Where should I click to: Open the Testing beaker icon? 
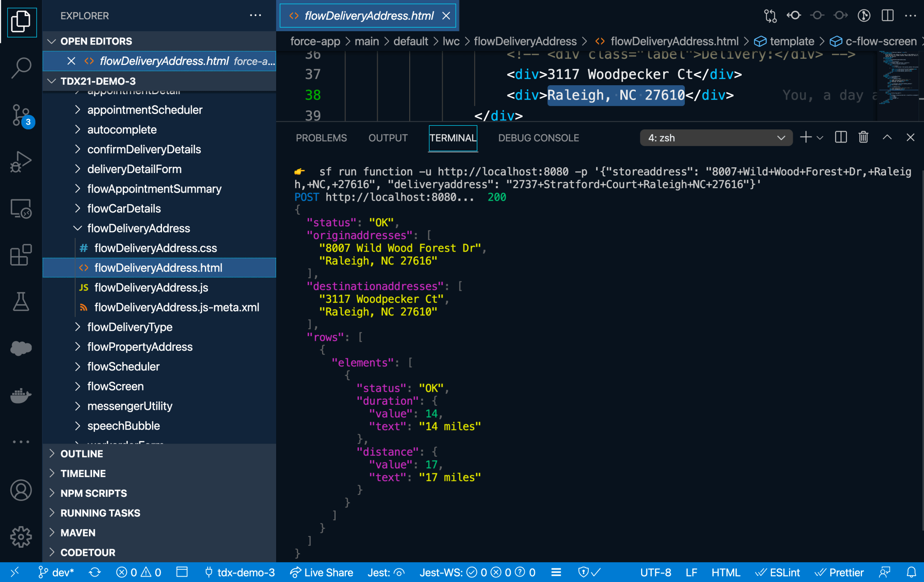(x=20, y=302)
